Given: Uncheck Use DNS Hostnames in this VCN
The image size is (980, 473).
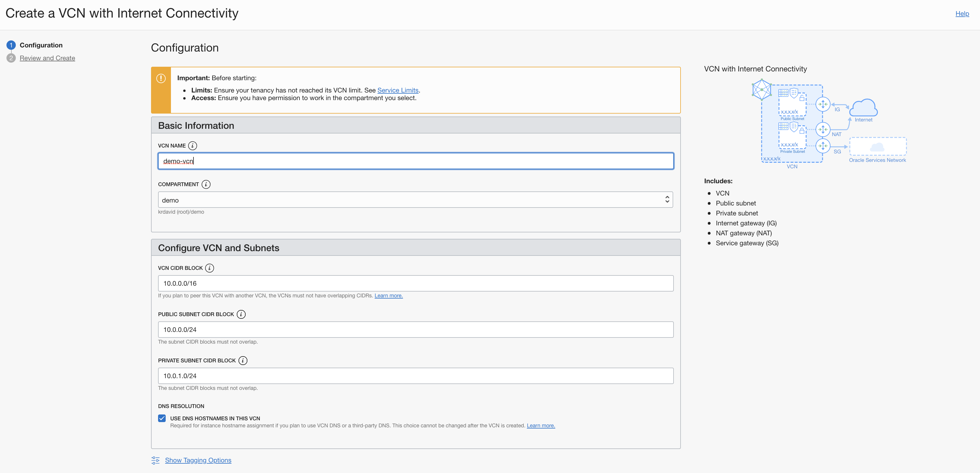Looking at the screenshot, I should point(162,418).
